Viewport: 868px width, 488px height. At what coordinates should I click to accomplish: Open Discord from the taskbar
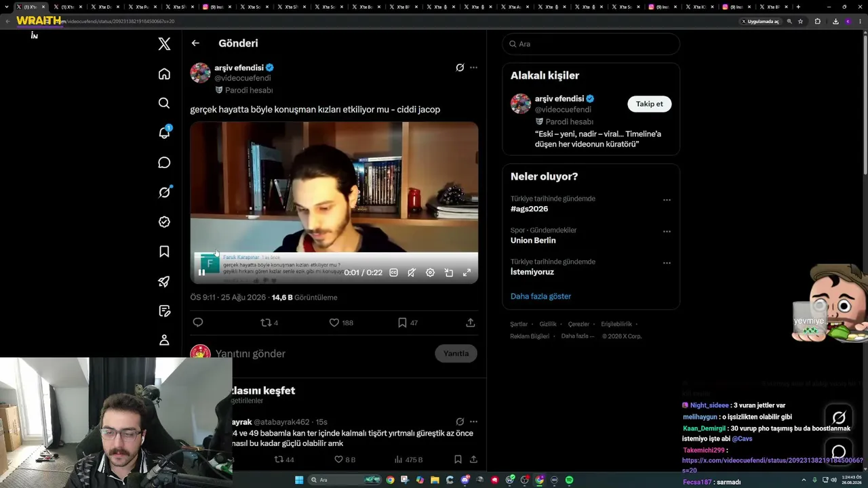(465, 480)
